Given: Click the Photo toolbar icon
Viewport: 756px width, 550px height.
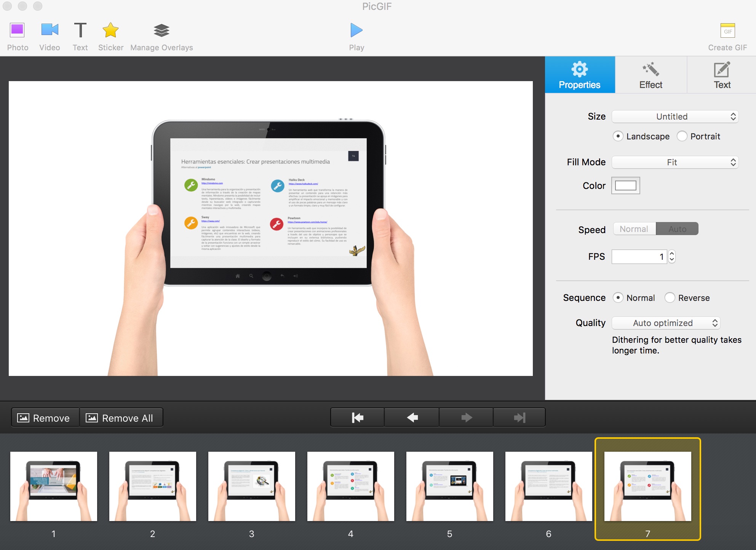Looking at the screenshot, I should (18, 30).
